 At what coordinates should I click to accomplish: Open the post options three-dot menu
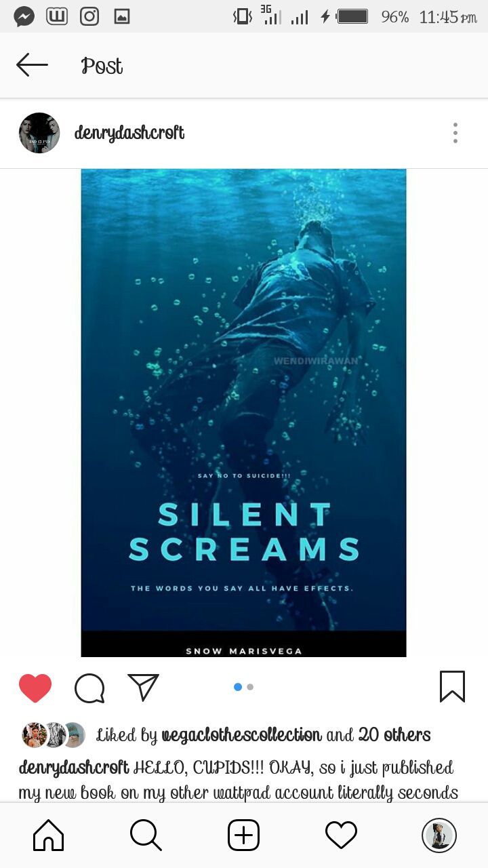[x=455, y=133]
